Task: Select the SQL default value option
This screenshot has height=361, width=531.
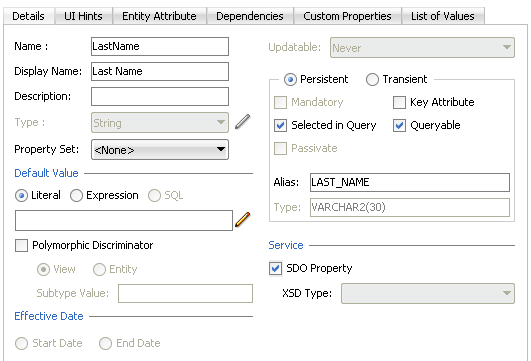Action: (154, 195)
